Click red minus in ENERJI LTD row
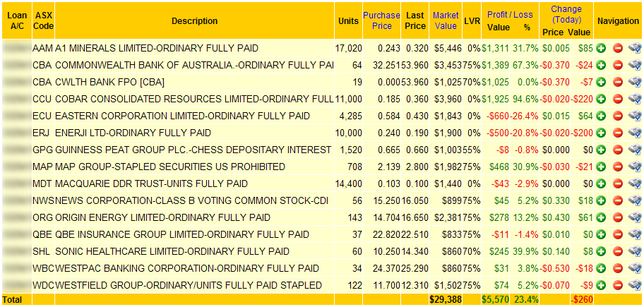 click(618, 133)
